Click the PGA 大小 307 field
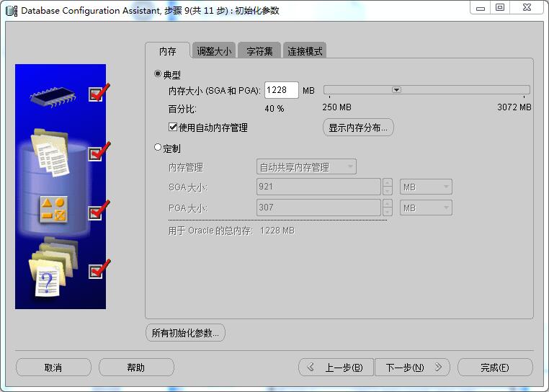Viewport: 549px width, 392px height. click(x=318, y=208)
